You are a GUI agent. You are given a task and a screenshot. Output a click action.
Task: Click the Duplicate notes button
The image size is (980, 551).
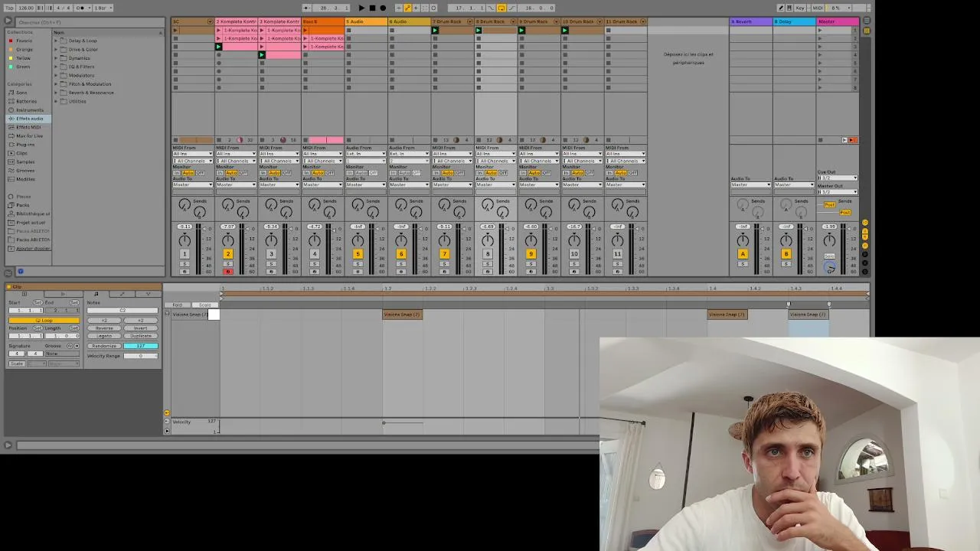pyautogui.click(x=140, y=336)
